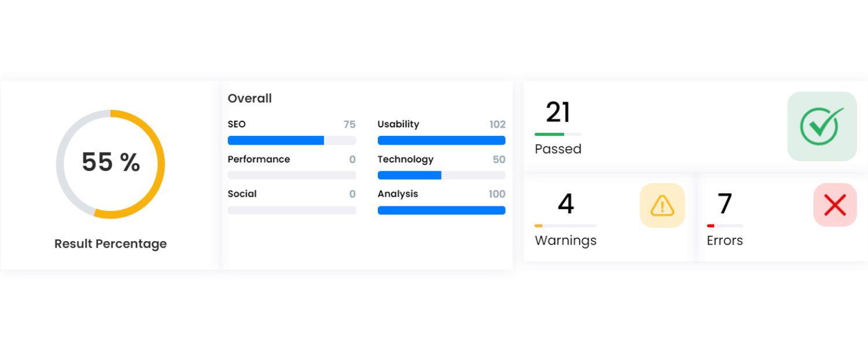Viewport: 868px width, 347px height.
Task: Click the empty Performance progress bar
Action: point(292,175)
